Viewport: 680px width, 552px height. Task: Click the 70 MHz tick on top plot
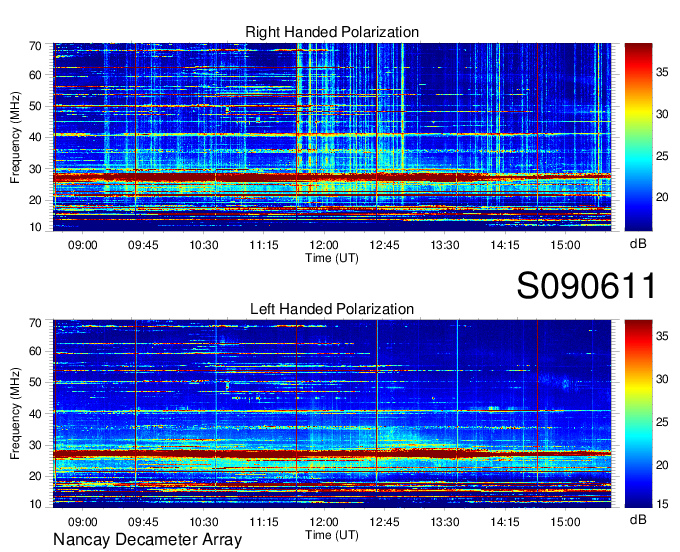pyautogui.click(x=35, y=46)
